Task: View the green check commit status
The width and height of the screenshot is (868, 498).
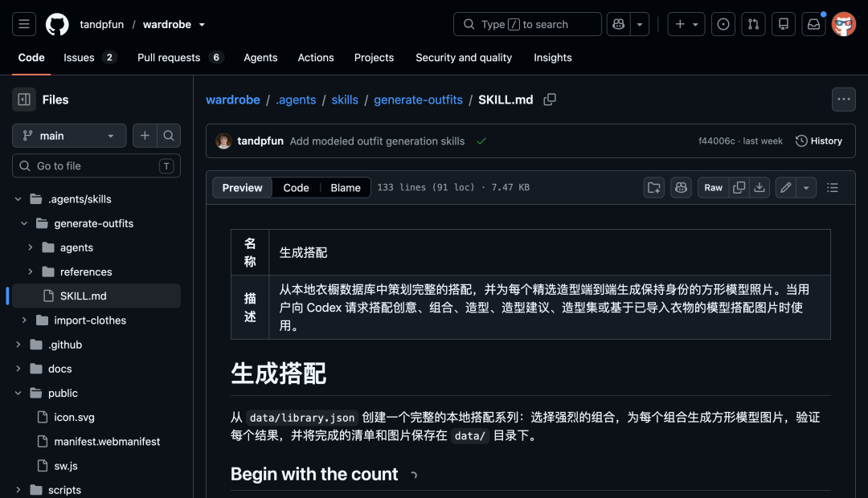Action: pos(481,141)
